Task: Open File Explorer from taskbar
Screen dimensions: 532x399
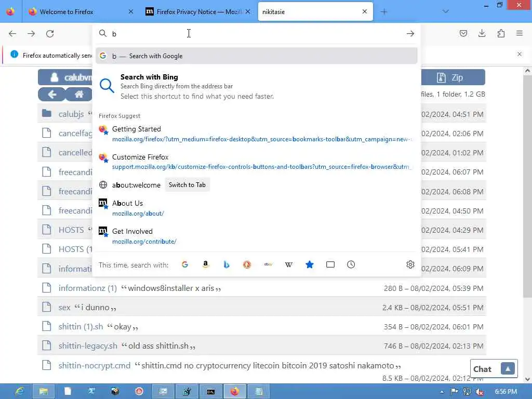Action: coord(44,392)
